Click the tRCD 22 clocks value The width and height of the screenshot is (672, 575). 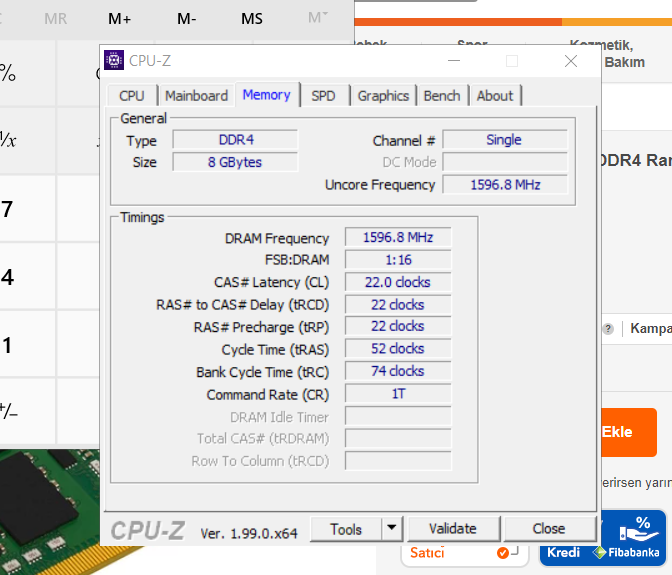[x=398, y=305]
